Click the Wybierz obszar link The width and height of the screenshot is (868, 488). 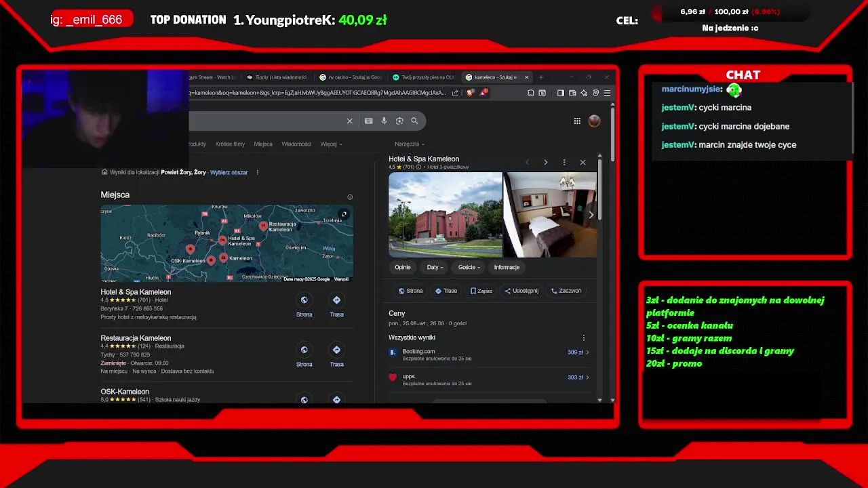(229, 172)
